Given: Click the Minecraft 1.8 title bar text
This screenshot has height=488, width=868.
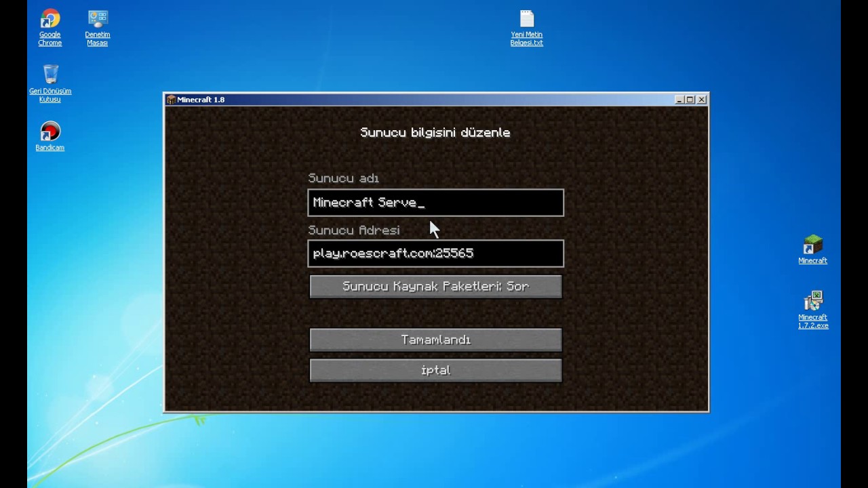Looking at the screenshot, I should [x=201, y=100].
